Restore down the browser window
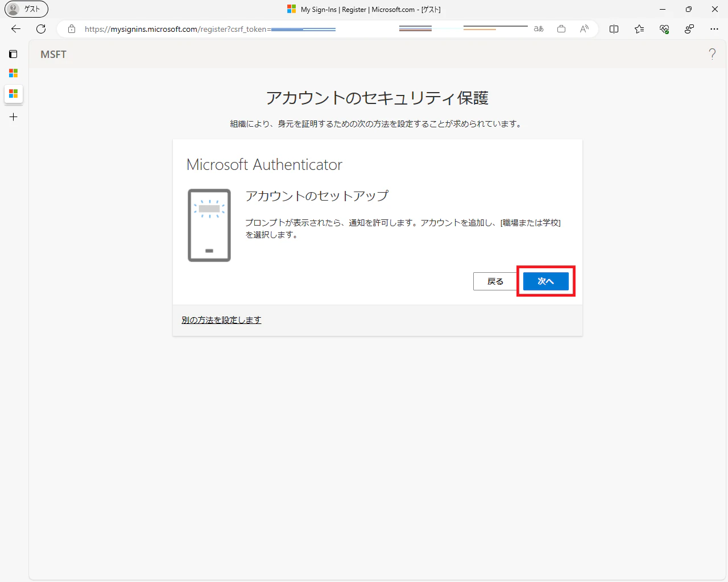The width and height of the screenshot is (728, 582). pos(689,9)
